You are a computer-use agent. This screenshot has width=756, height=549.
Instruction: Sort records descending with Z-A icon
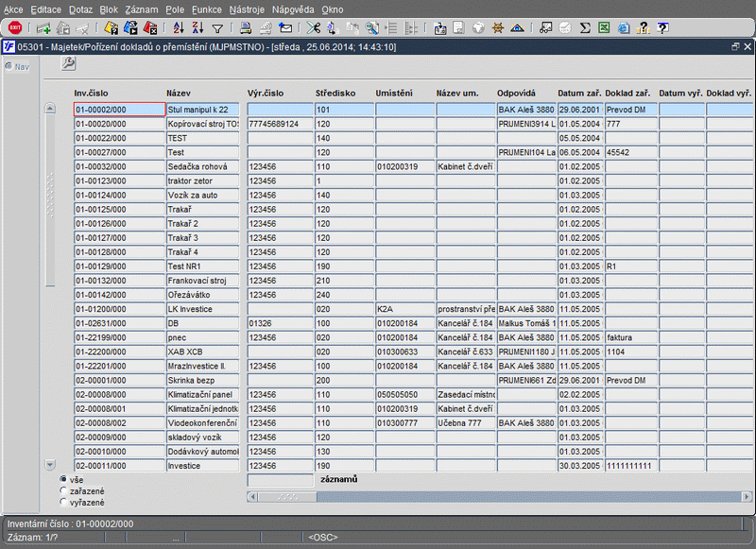coord(197,27)
